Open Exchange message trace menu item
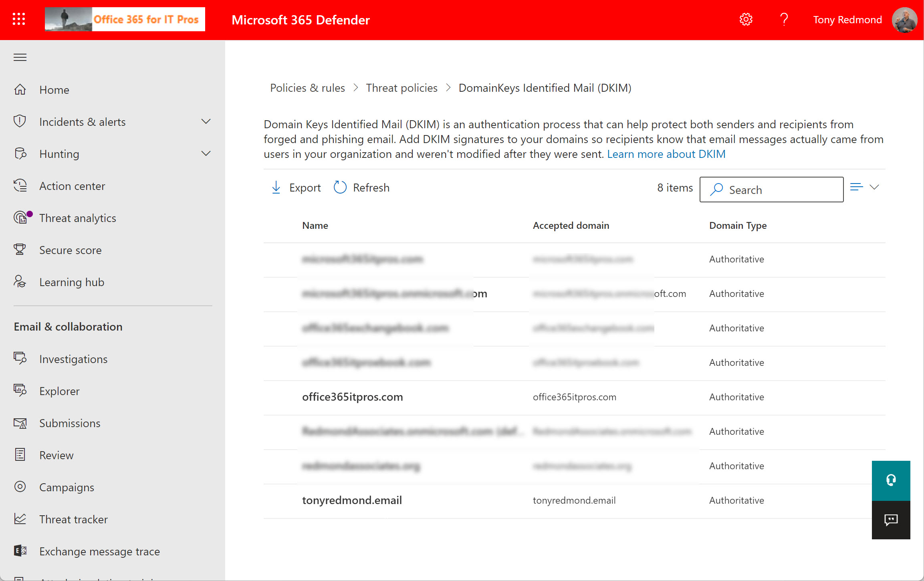 coord(99,551)
